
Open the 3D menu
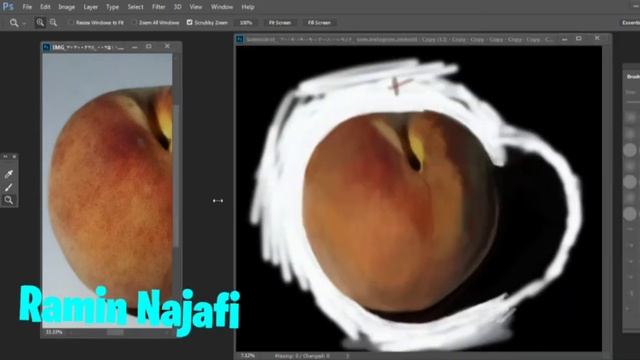click(x=178, y=7)
